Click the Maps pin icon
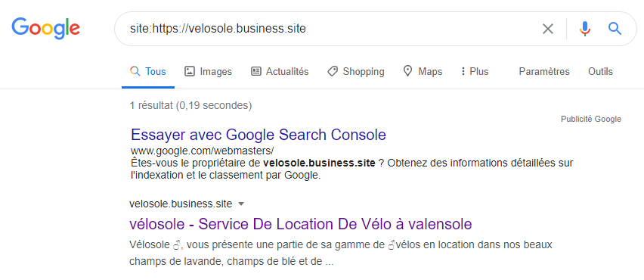The height and width of the screenshot is (280, 644). (407, 72)
